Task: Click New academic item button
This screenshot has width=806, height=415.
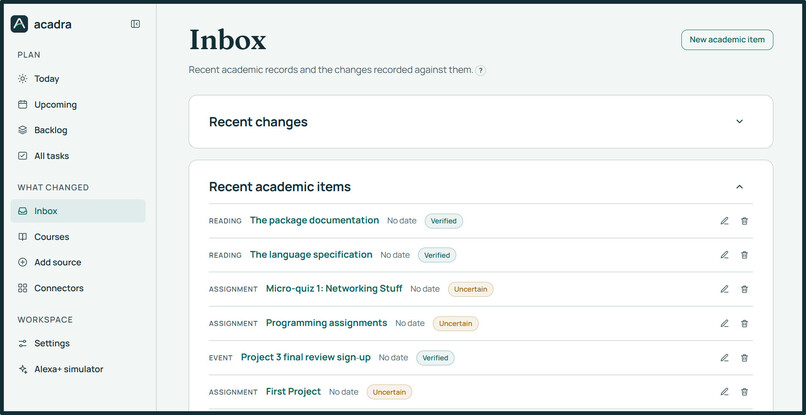Action: coord(727,40)
